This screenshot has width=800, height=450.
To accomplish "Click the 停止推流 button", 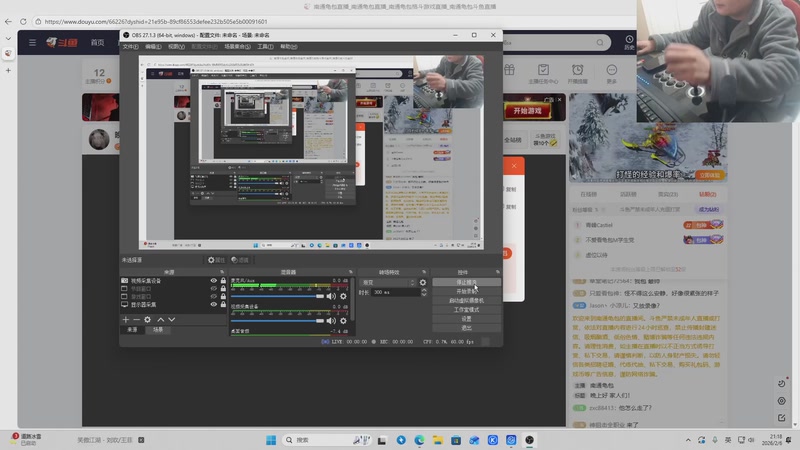I will [466, 282].
